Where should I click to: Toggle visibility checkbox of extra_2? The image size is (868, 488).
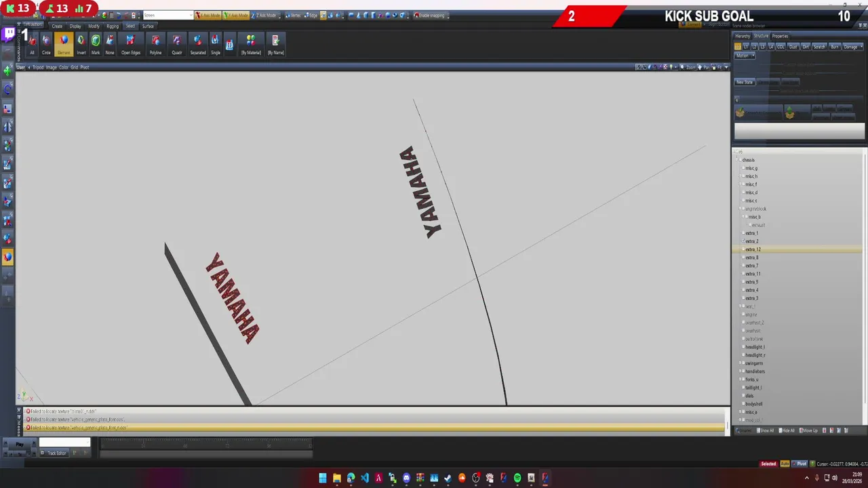click(743, 241)
